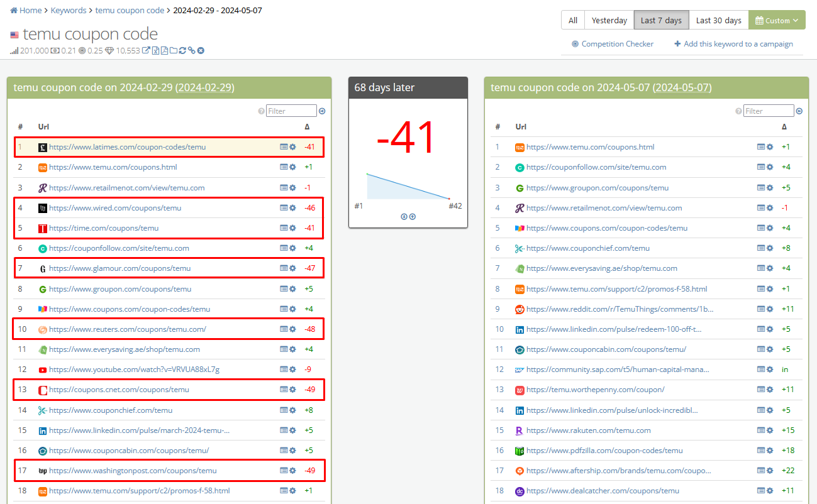Viewport: 817px width, 504px height.
Task: Click the help icon beside right Filter box
Action: (x=738, y=111)
